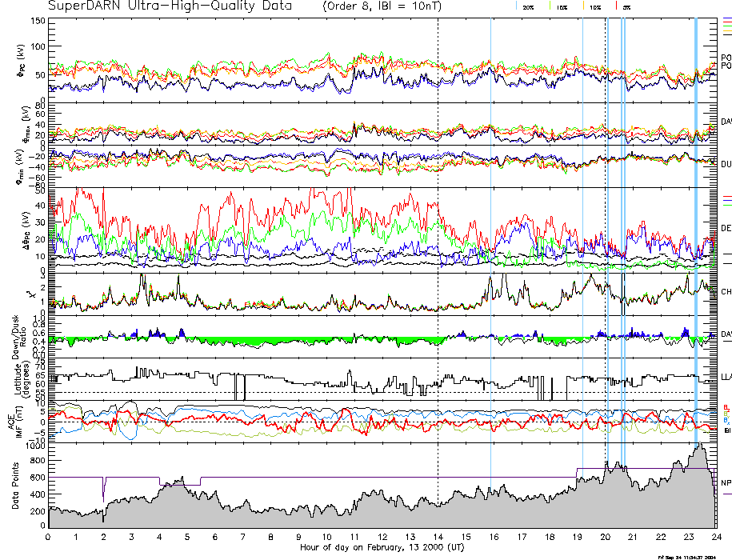The image size is (732, 560).
Task: Click the Φmin (kV) y-axis label
Action: click(x=20, y=166)
